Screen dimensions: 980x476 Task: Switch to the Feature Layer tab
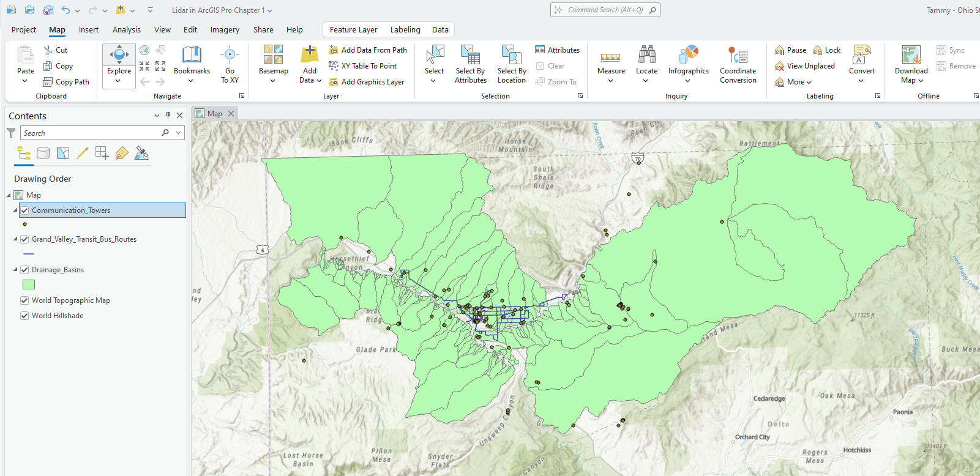coord(353,29)
